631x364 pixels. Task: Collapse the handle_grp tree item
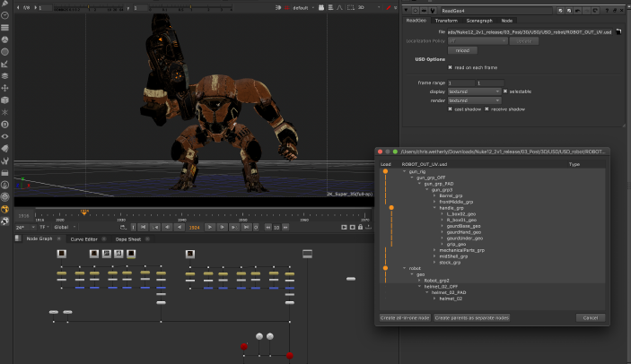click(434, 208)
